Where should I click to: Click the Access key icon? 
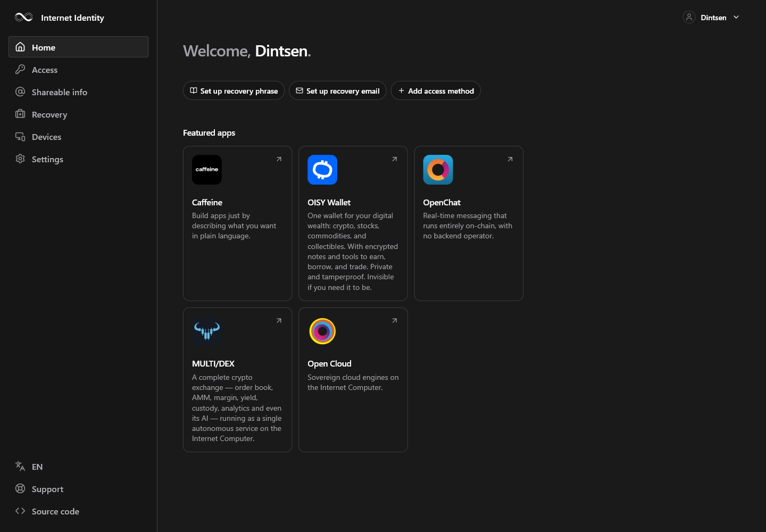(x=20, y=69)
